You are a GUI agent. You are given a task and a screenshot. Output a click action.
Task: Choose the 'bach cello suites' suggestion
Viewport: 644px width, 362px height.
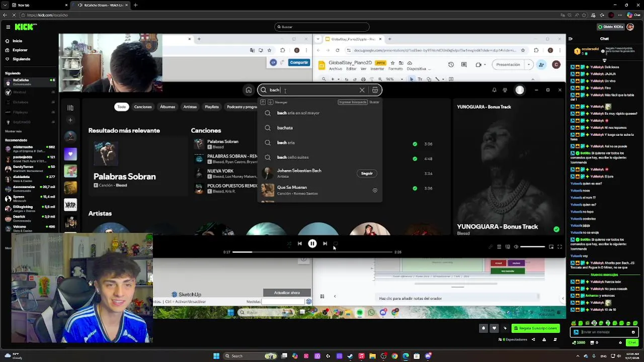(x=319, y=157)
